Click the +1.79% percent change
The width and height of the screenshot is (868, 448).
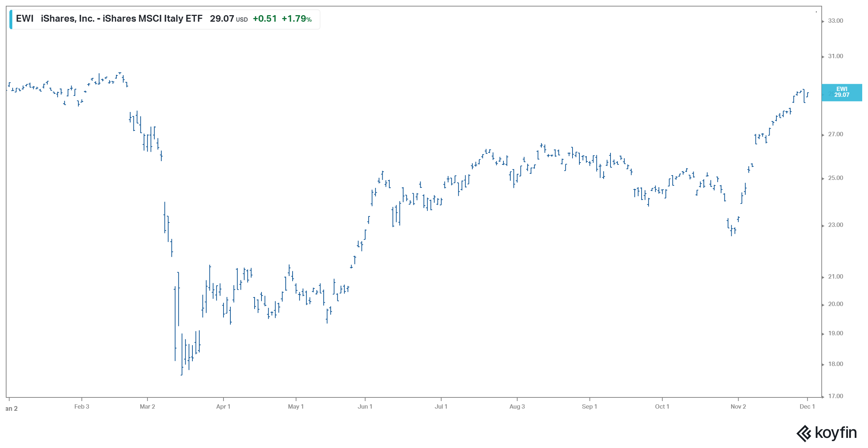tap(297, 19)
